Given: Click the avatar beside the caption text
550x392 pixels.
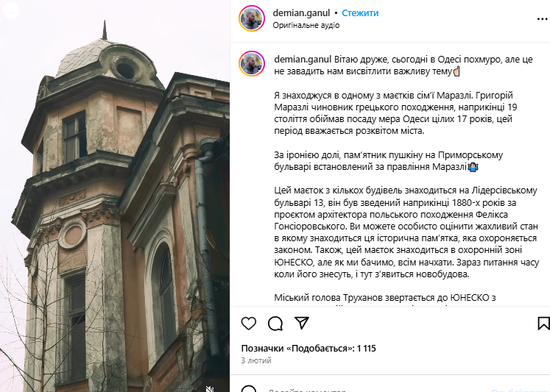Looking at the screenshot, I should click(252, 64).
